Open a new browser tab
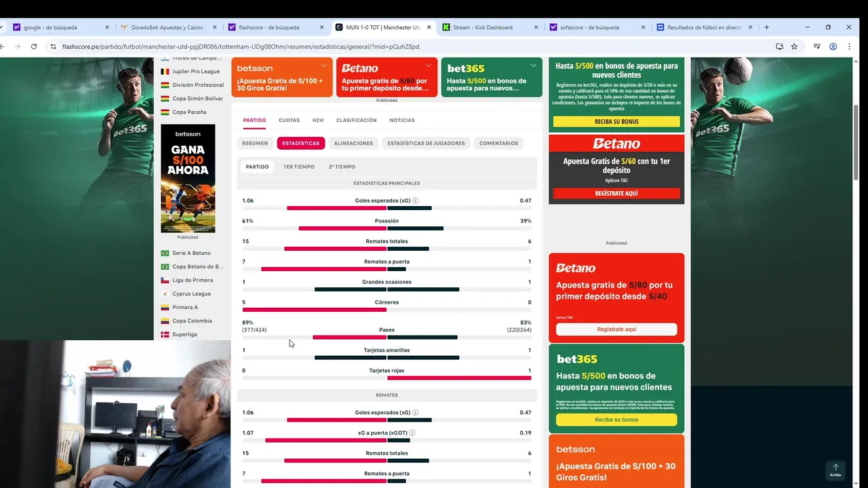Screen dimensions: 868x488 click(x=767, y=28)
